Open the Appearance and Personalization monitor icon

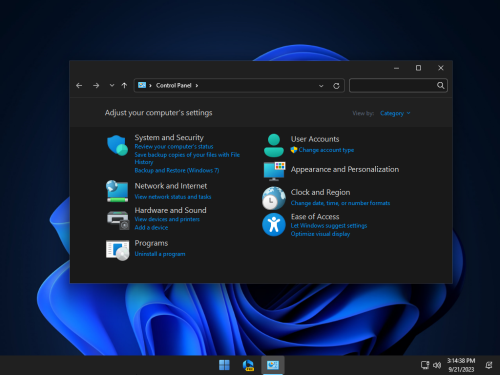point(274,171)
